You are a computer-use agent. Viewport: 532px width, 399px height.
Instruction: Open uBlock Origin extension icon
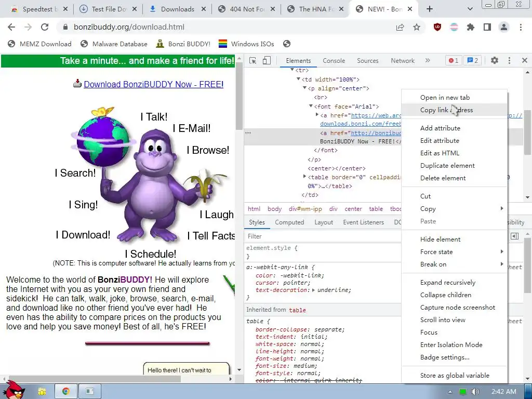point(437,27)
